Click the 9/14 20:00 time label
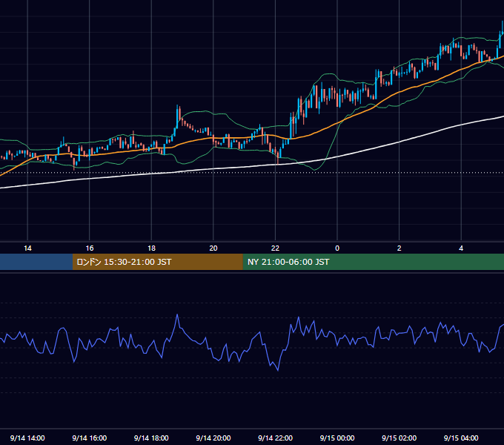Viewport: 504px width, 445px height. point(213,438)
